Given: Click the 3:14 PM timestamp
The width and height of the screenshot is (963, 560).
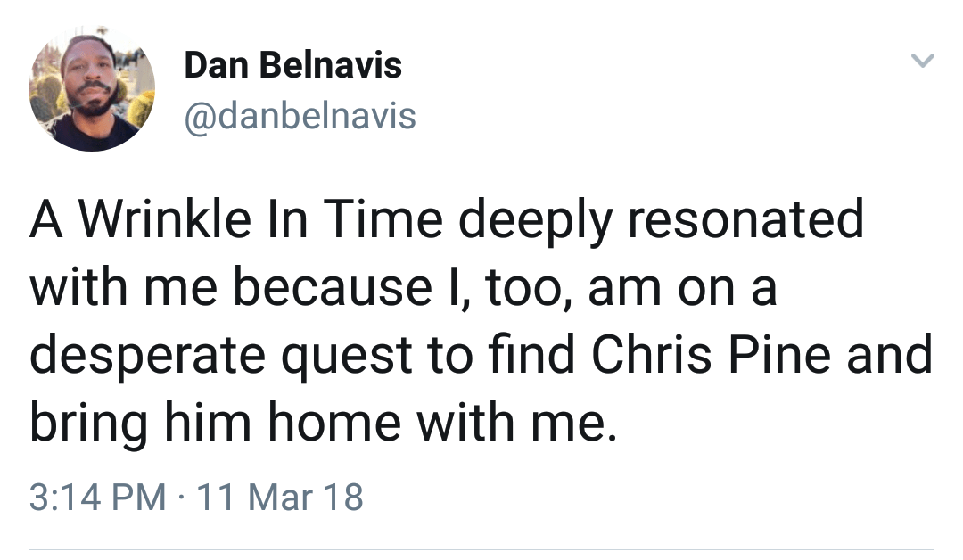Looking at the screenshot, I should [x=97, y=497].
